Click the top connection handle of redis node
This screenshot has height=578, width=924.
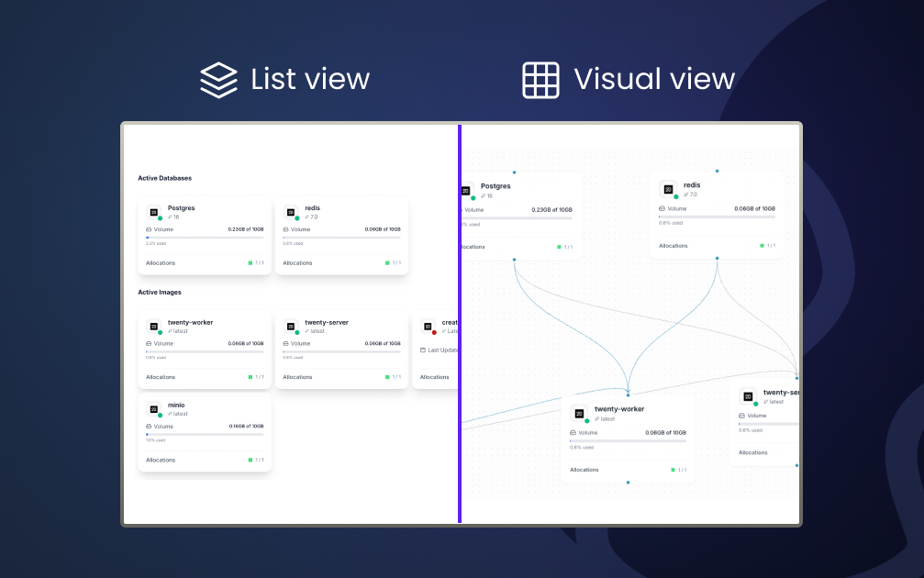coord(718,171)
